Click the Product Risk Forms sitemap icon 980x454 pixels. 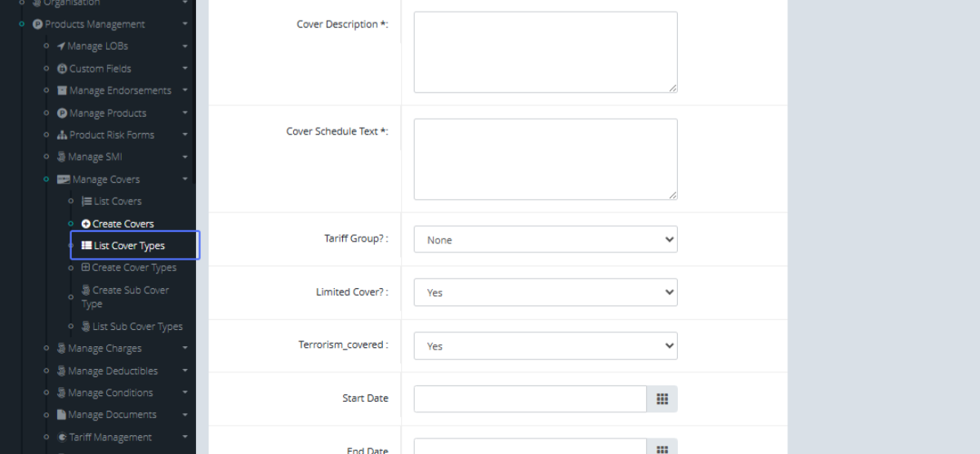[x=61, y=136]
